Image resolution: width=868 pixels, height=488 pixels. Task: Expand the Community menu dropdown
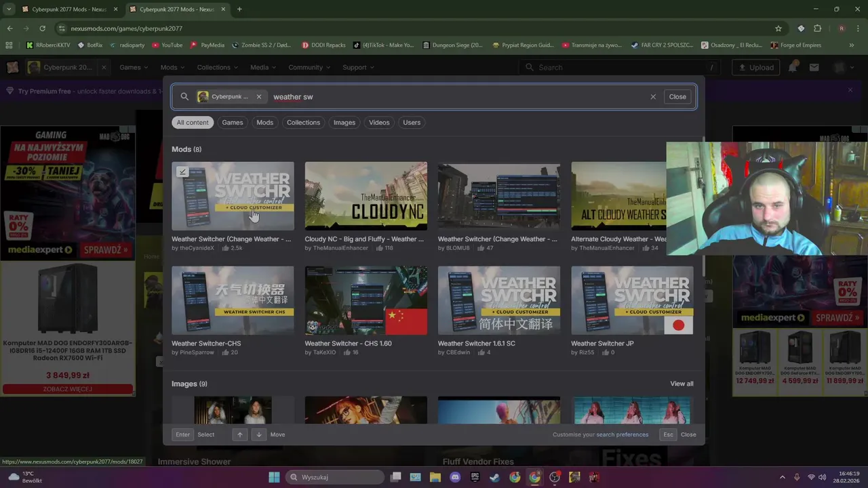tap(309, 67)
